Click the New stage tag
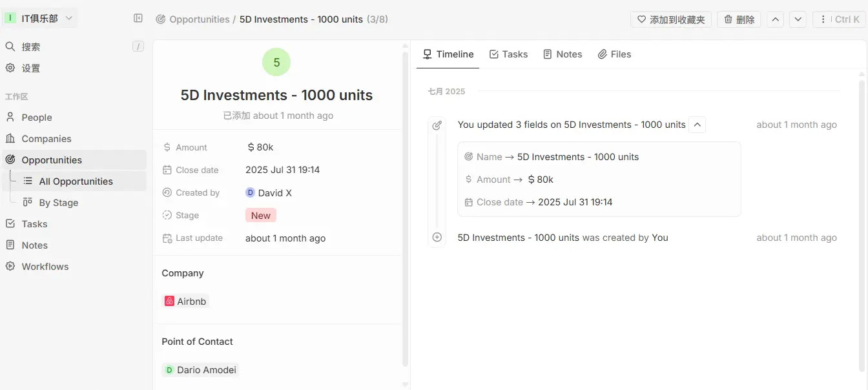Image resolution: width=868 pixels, height=390 pixels. [x=261, y=216]
